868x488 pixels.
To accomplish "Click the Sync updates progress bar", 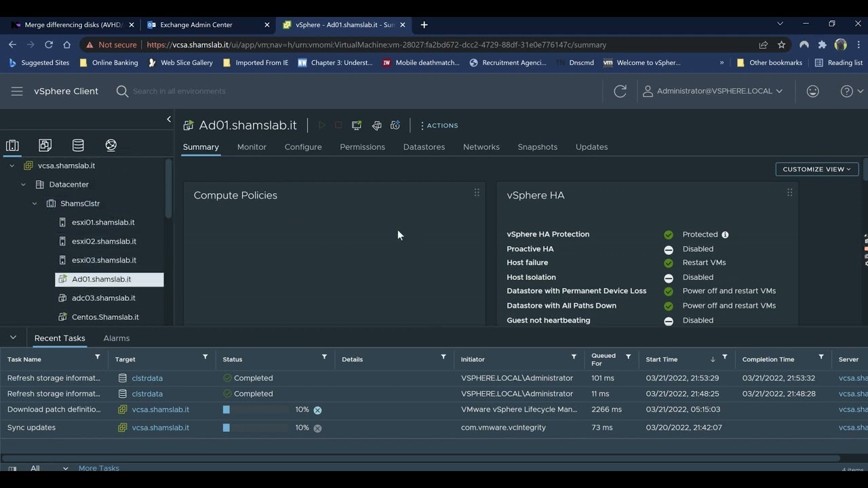I will 256,428.
